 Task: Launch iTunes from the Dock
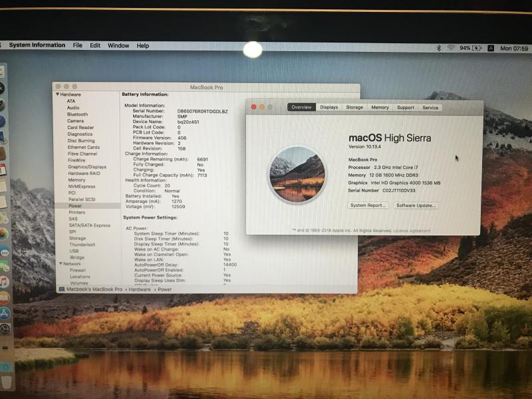tap(5, 282)
